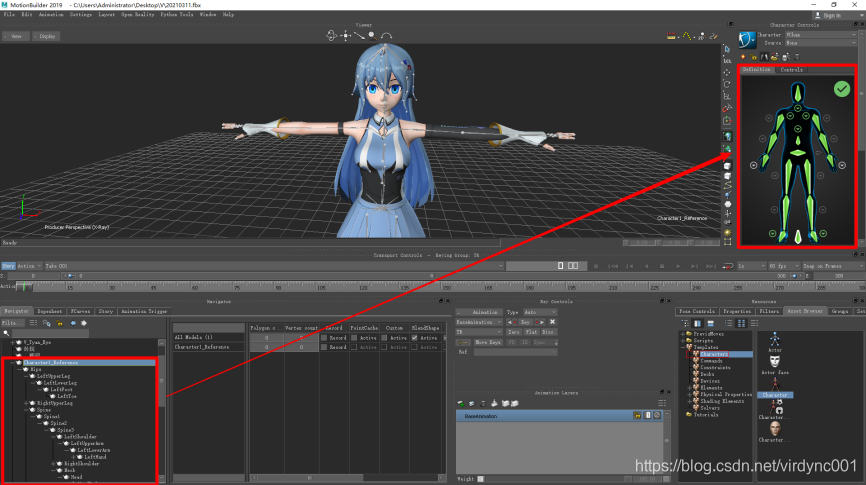Toggle Record checkbox for Character1_Reference row
The height and width of the screenshot is (485, 866).
click(324, 347)
